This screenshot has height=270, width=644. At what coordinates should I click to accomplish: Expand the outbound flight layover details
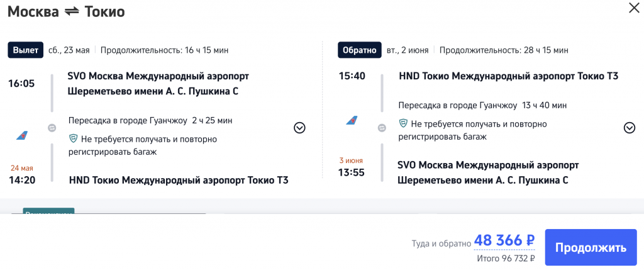299,128
